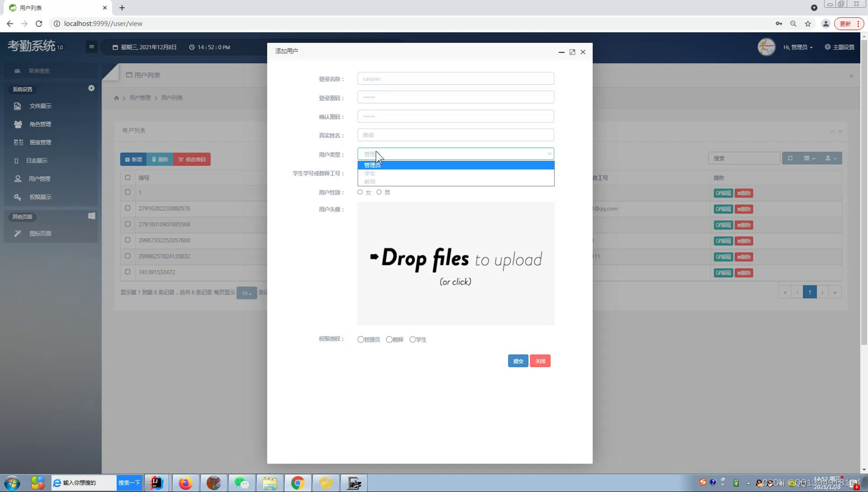Image resolution: width=868 pixels, height=492 pixels.
Task: Click the Windows icon beside 其他页面
Action: (91, 216)
